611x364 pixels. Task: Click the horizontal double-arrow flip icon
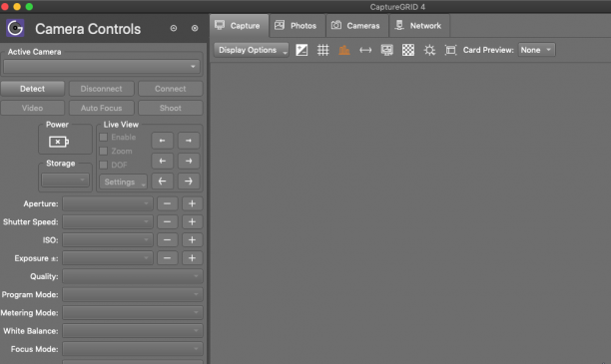tap(365, 50)
